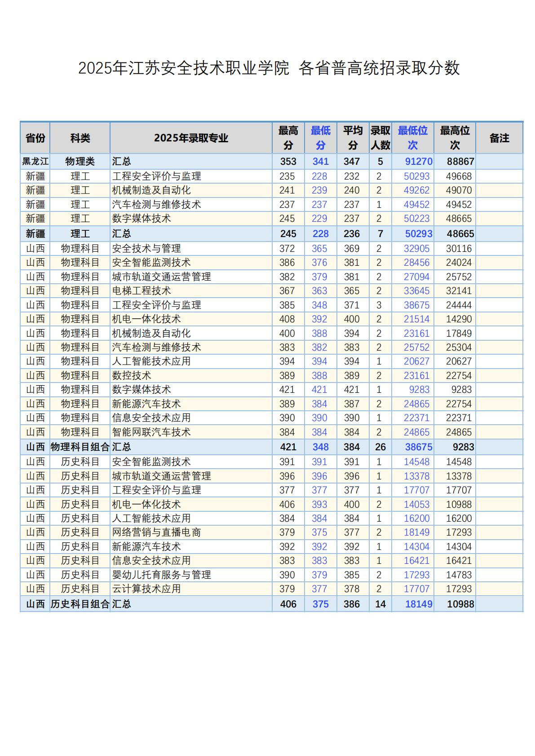Select the 省份 column header
The width and height of the screenshot is (535, 756).
coord(35,138)
